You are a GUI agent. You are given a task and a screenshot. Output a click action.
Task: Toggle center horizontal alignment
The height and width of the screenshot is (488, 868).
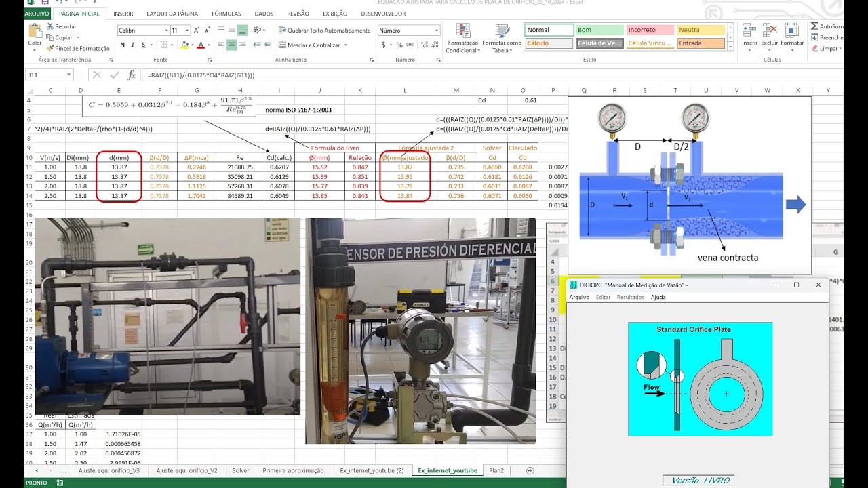tap(232, 45)
